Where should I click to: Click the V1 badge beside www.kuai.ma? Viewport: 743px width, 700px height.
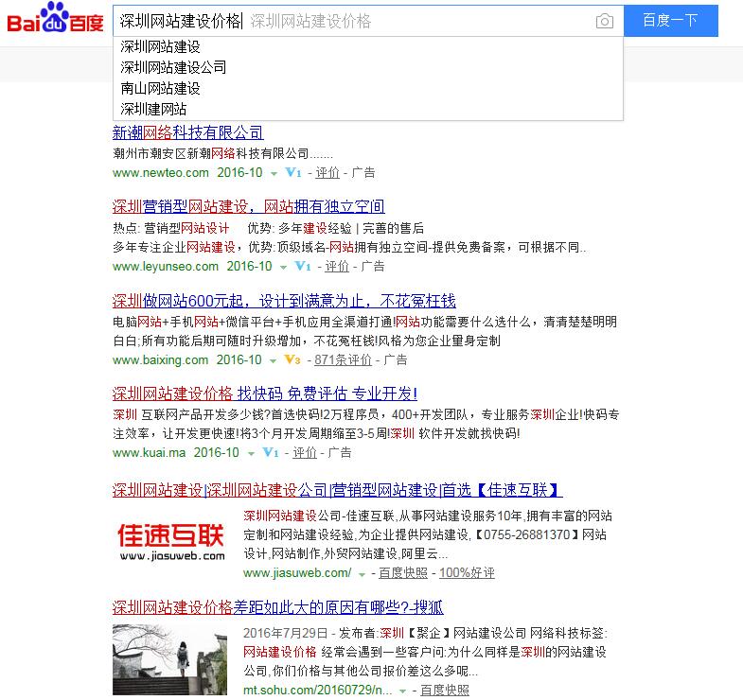coord(271,453)
